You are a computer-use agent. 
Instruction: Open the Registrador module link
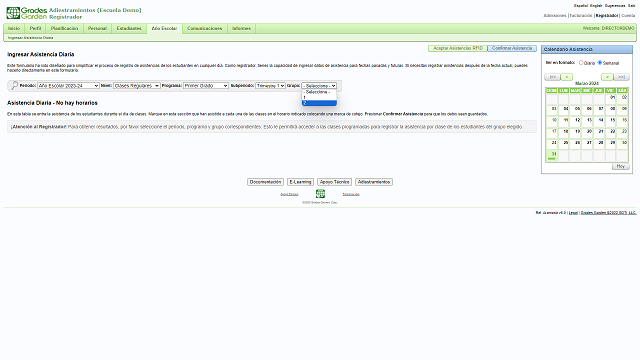(x=607, y=16)
